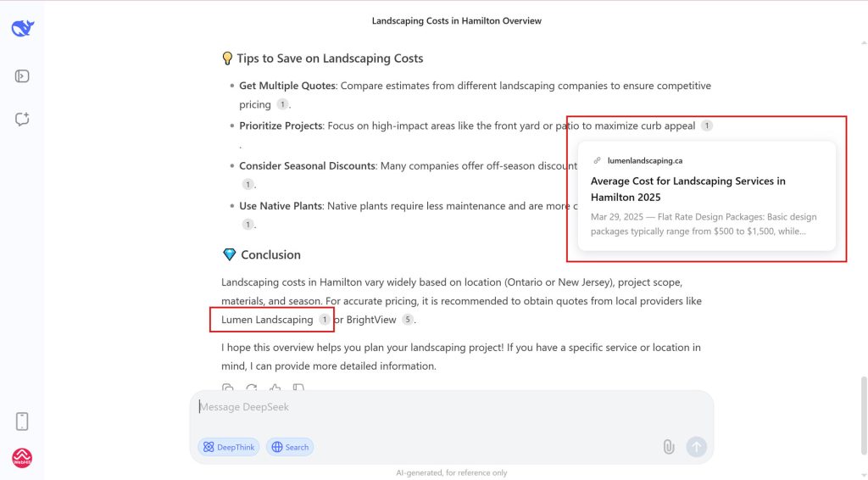Open citation 5 next to BrightView
868x480 pixels.
408,320
